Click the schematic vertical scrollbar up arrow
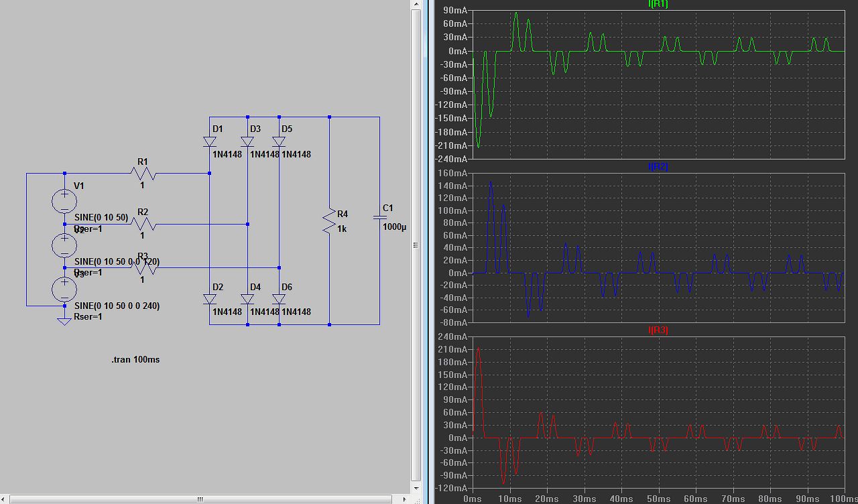The height and width of the screenshot is (504, 858). coord(416,5)
